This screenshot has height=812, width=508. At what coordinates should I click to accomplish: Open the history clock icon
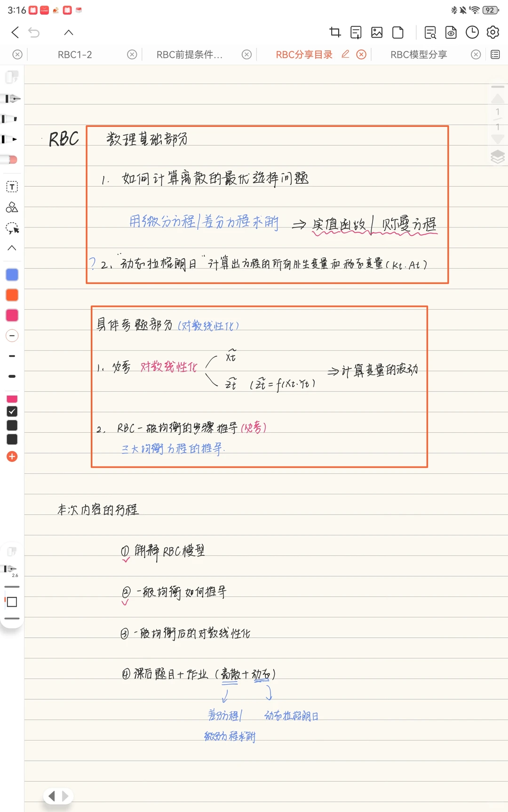pos(472,32)
